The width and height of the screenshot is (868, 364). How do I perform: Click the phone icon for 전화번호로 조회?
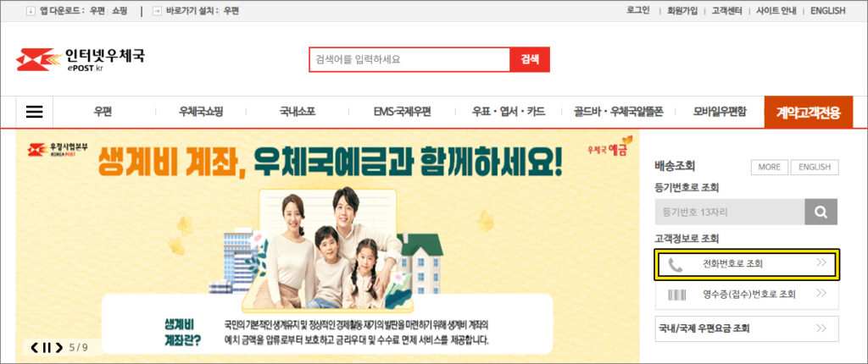tap(676, 265)
